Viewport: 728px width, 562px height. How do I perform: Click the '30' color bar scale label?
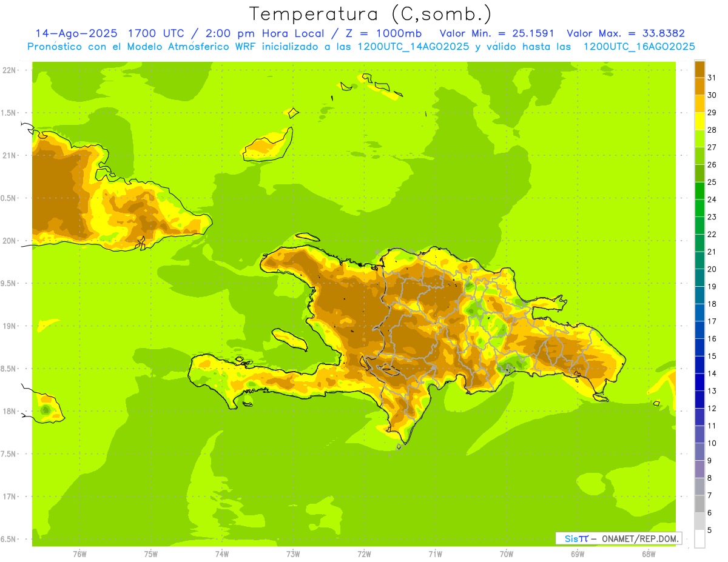(712, 95)
